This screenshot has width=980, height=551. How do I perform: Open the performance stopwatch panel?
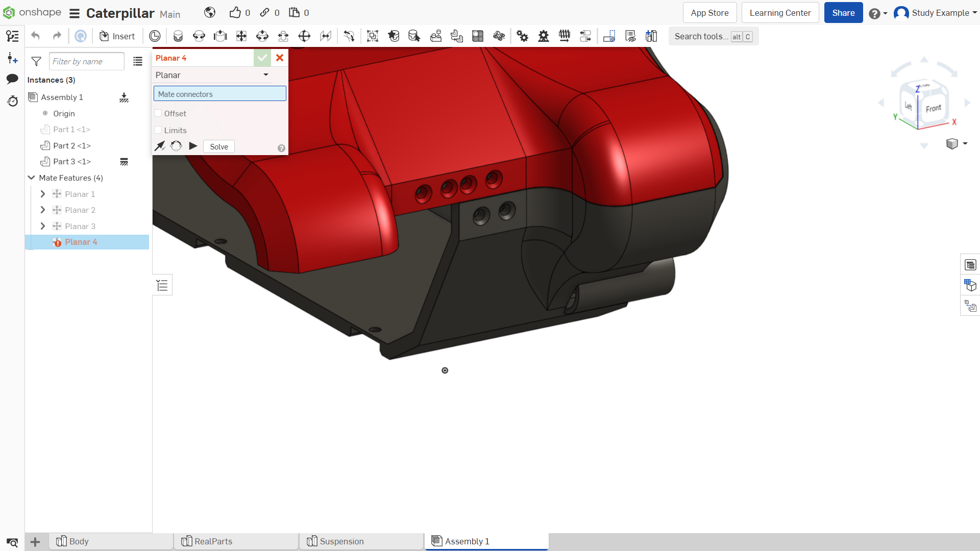tap(12, 101)
